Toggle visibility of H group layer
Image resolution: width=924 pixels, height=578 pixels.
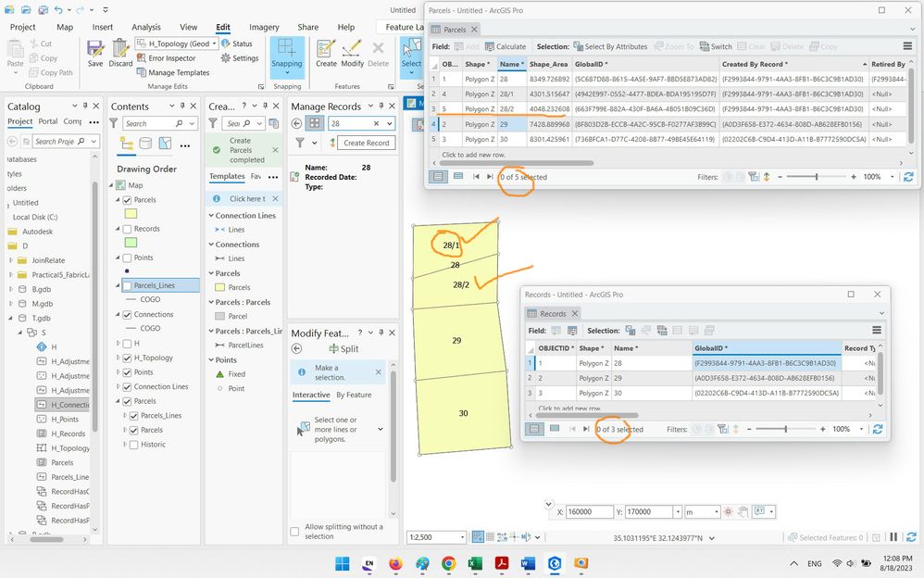click(127, 344)
